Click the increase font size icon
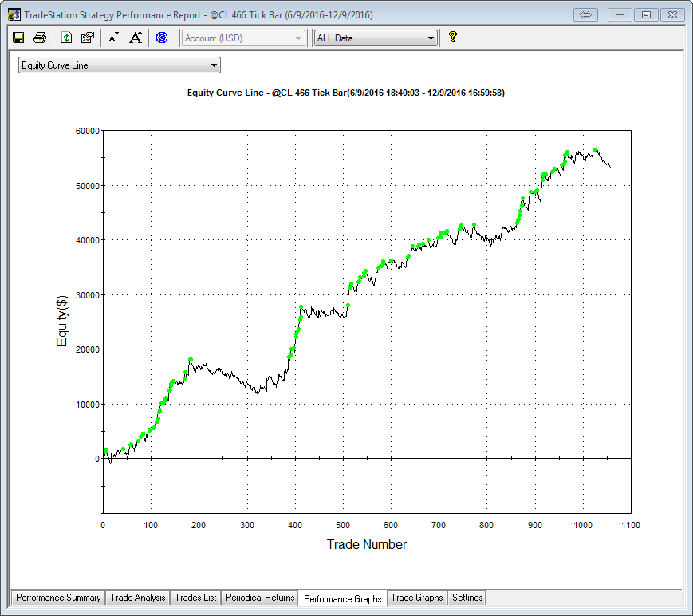The width and height of the screenshot is (693, 616). point(136,38)
